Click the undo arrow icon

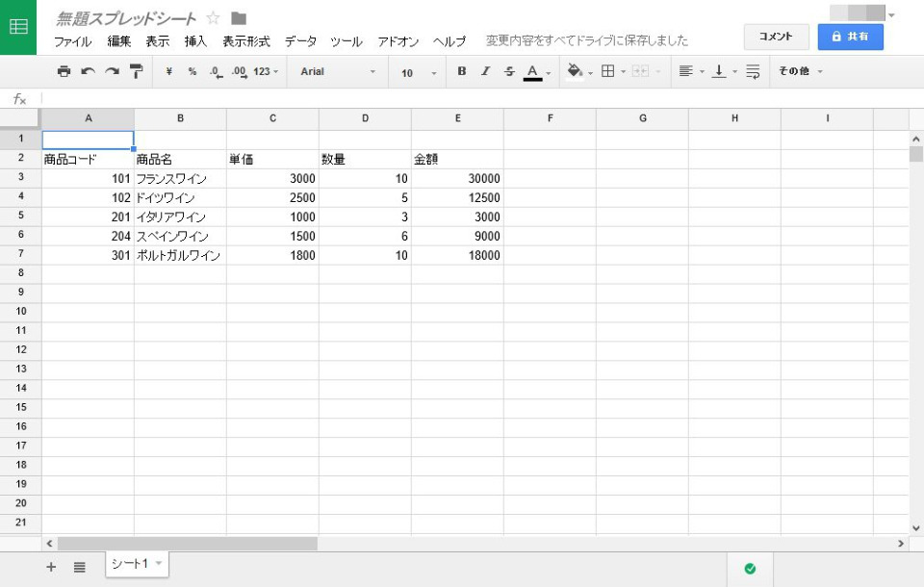(88, 71)
